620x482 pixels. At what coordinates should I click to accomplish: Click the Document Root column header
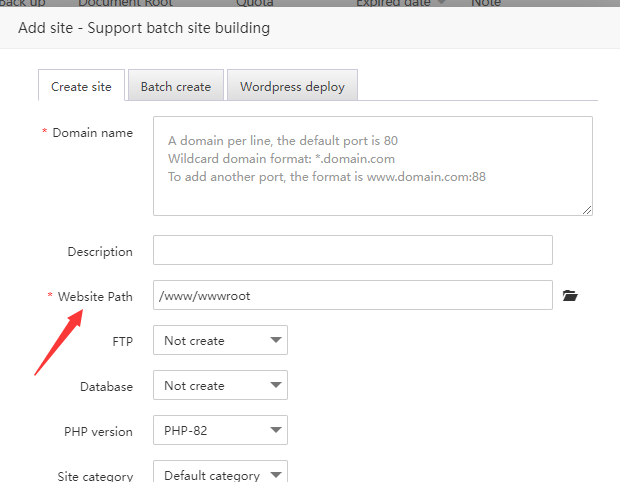point(124,3)
